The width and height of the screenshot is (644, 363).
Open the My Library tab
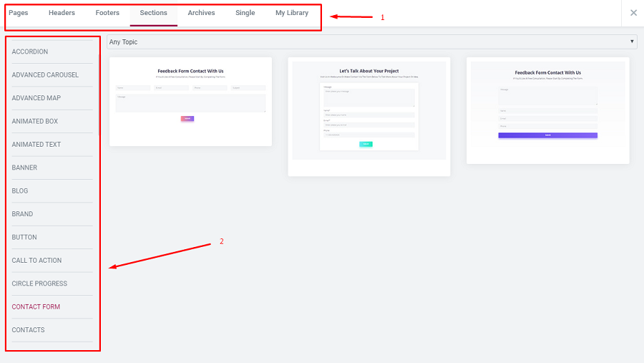point(292,13)
